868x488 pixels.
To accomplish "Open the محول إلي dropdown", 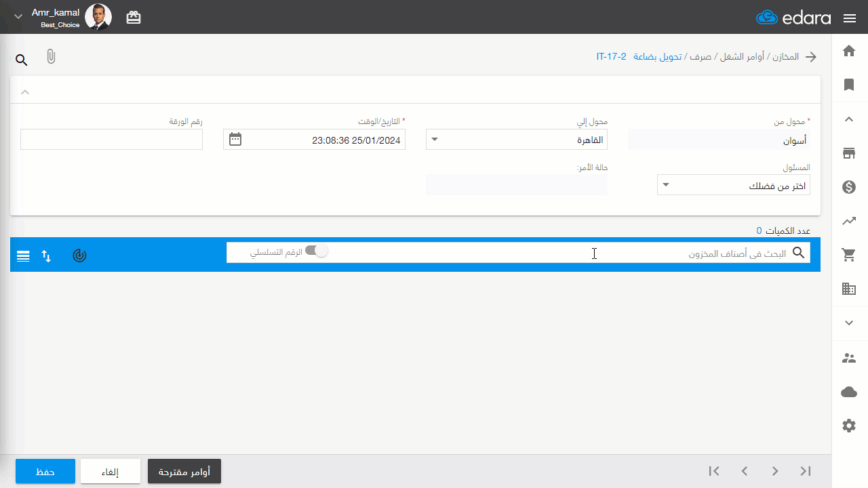I will coord(517,140).
